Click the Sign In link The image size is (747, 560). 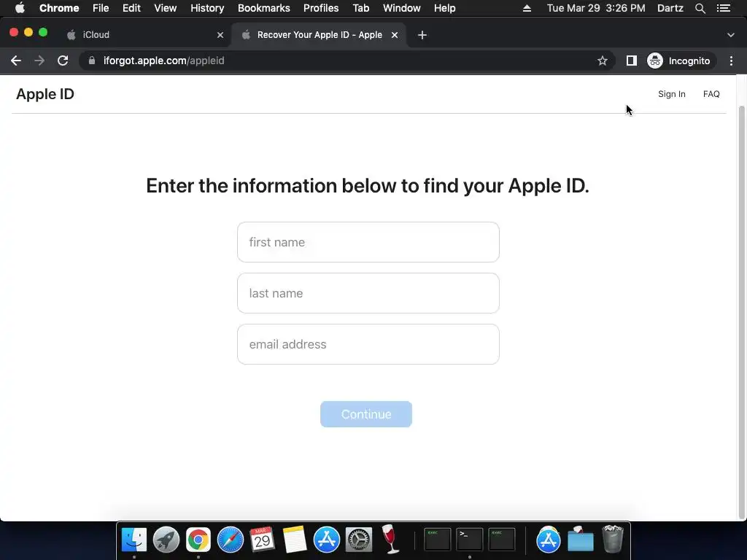click(672, 94)
